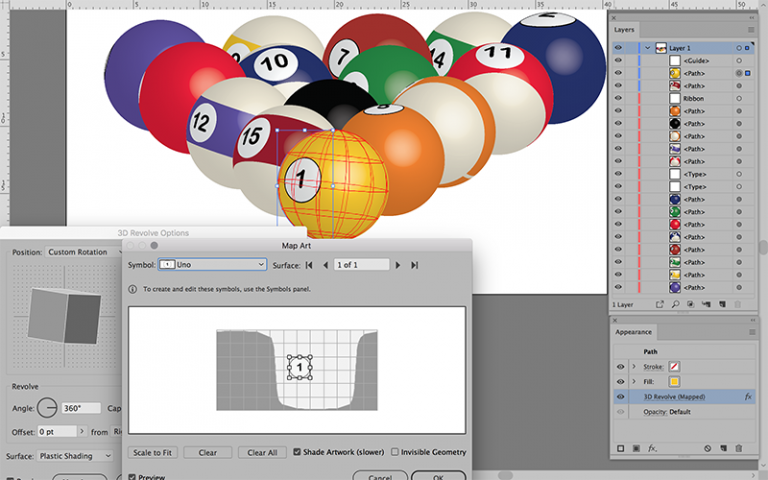Image resolution: width=768 pixels, height=480 pixels.
Task: Click the Stroke color swatch
Action: (x=674, y=367)
